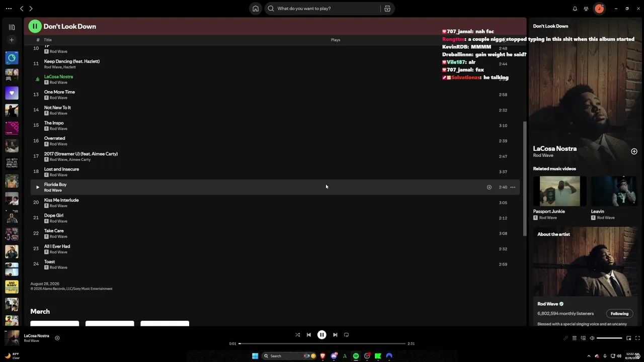
Task: Enter full screen player mode
Action: click(637, 338)
